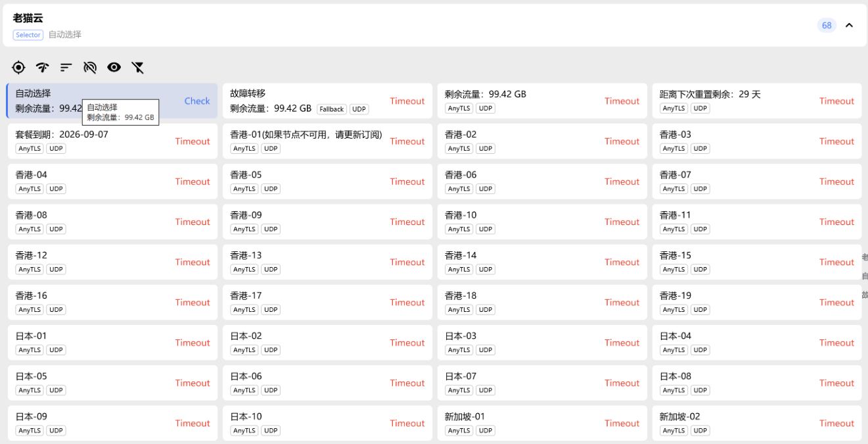Select the 剩余流量：99.42 GB AnyTLS card
The image size is (868, 444).
(x=542, y=101)
